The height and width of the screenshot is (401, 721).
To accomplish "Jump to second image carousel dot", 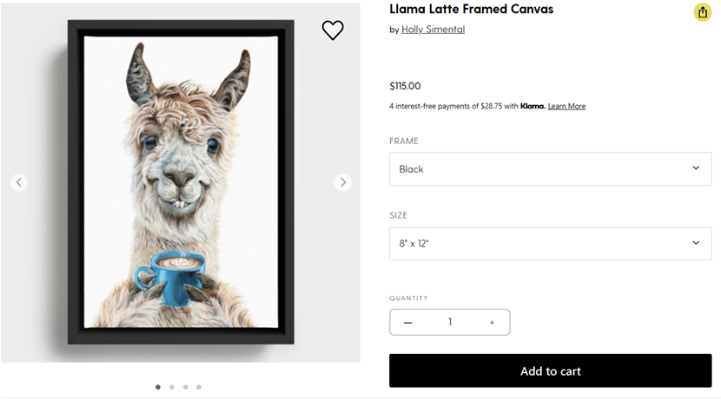I will [x=172, y=387].
